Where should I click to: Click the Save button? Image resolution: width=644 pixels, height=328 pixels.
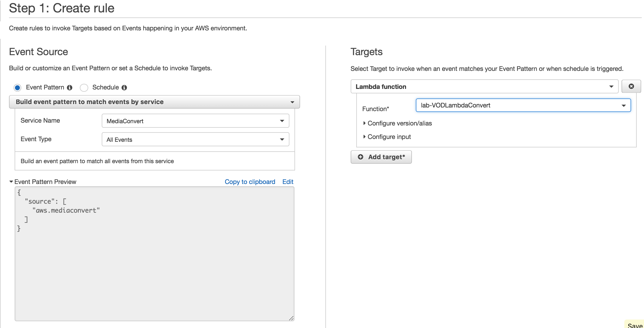coord(635,324)
